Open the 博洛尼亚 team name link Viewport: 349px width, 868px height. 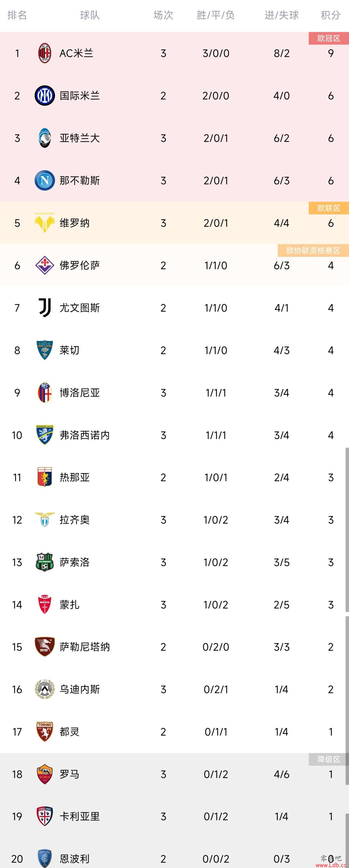[80, 393]
